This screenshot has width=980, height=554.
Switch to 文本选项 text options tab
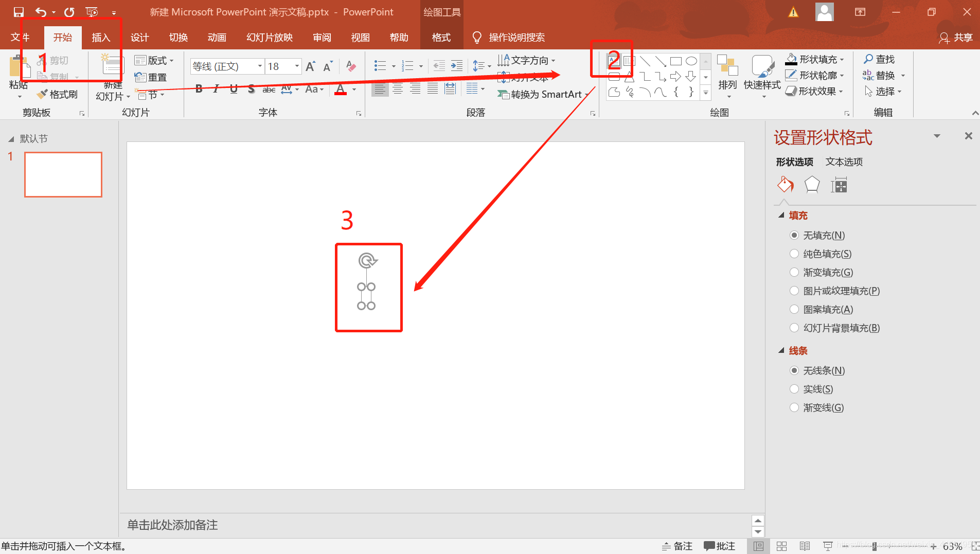(844, 162)
